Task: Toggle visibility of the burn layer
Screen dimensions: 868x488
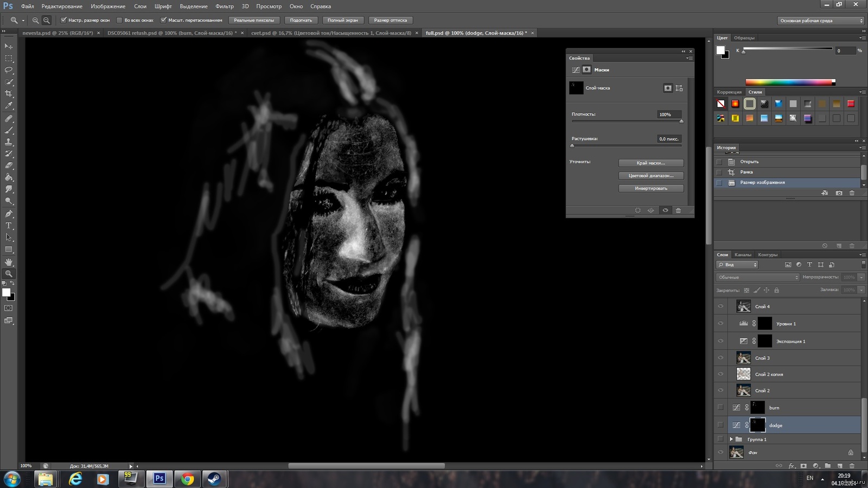Action: tap(720, 407)
